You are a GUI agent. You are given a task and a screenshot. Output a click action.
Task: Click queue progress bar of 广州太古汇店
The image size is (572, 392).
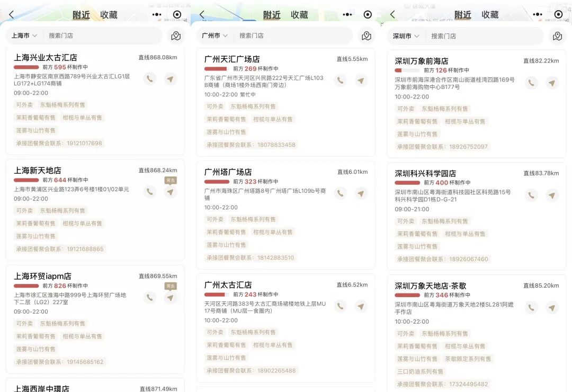click(x=217, y=295)
